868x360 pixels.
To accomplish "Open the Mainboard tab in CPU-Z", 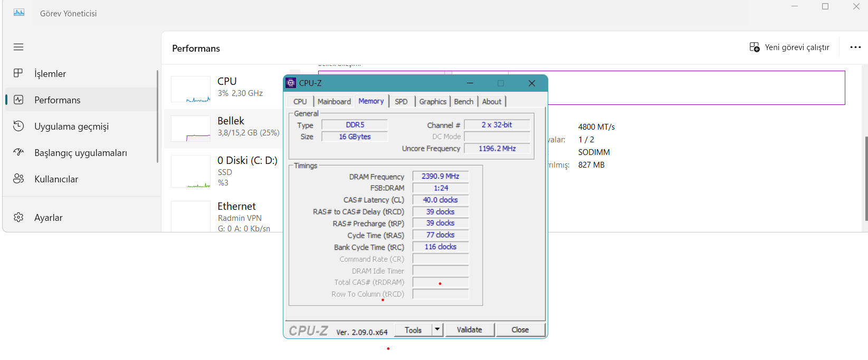I will click(334, 102).
